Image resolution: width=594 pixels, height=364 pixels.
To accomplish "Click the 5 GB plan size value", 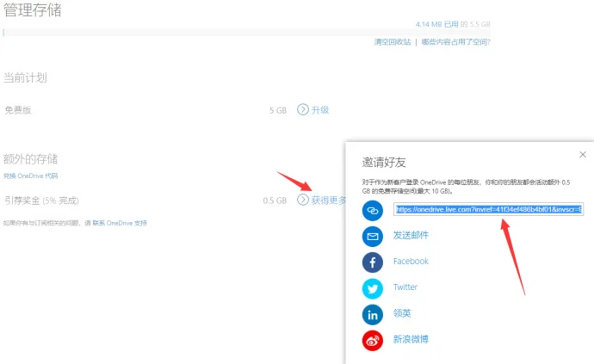I will [278, 110].
